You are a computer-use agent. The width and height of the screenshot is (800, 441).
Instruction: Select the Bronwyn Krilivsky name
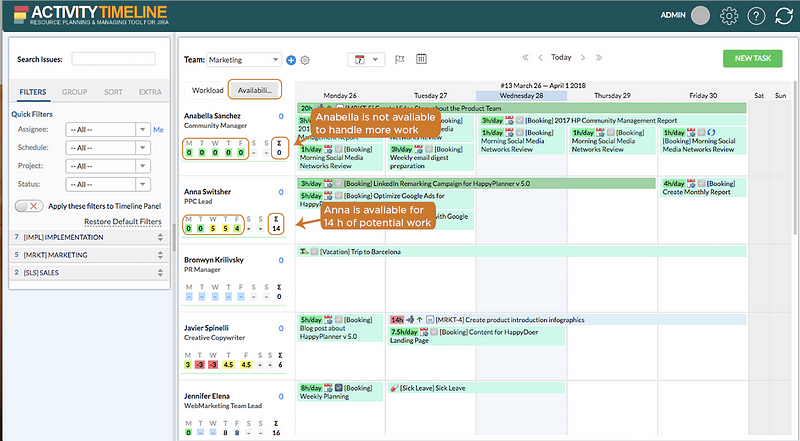coord(214,260)
